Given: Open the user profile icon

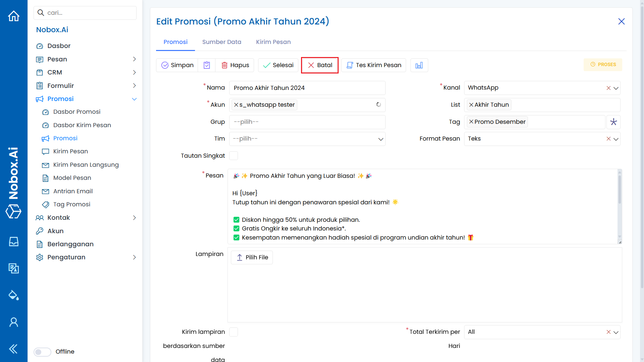Looking at the screenshot, I should [x=14, y=322].
